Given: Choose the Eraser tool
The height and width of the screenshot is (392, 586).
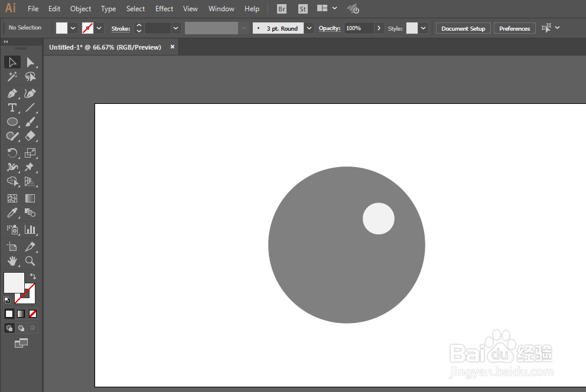Looking at the screenshot, I should click(30, 136).
